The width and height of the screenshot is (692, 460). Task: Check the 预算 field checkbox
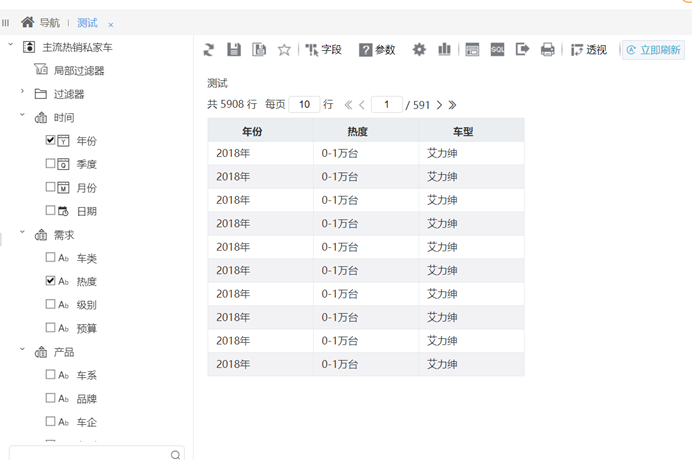click(50, 327)
